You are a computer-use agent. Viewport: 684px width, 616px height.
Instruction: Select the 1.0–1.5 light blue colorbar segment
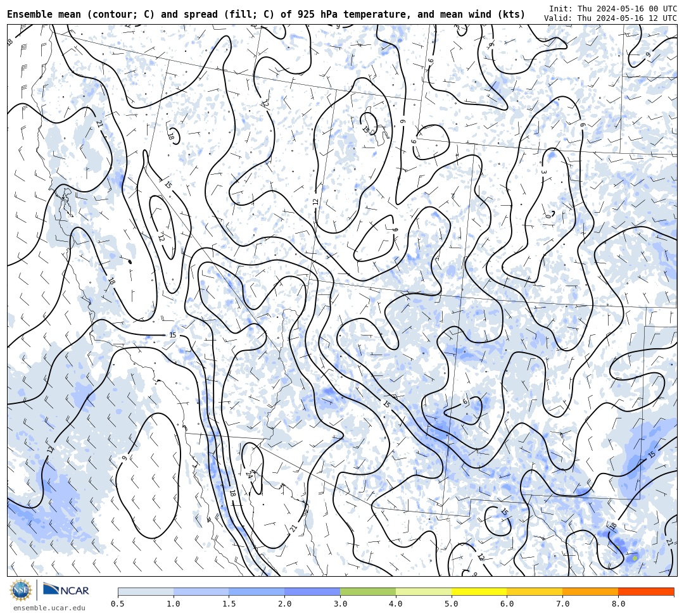[201, 591]
